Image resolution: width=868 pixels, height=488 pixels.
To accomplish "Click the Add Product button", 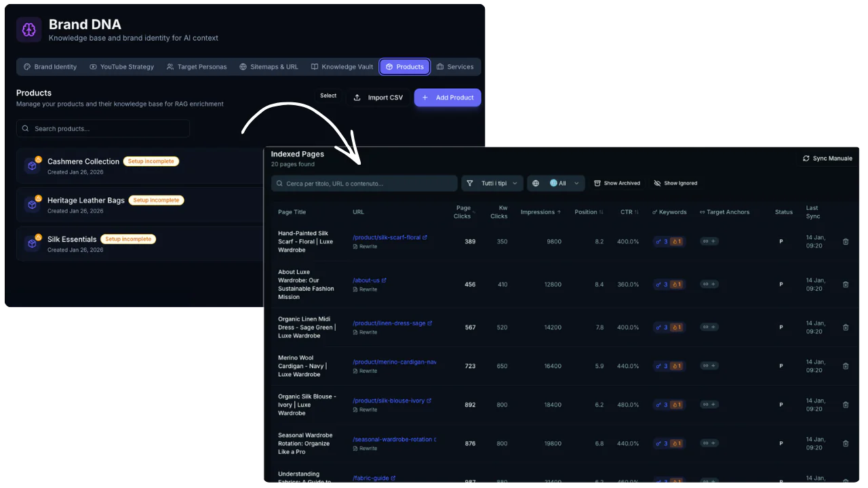I will (x=448, y=98).
